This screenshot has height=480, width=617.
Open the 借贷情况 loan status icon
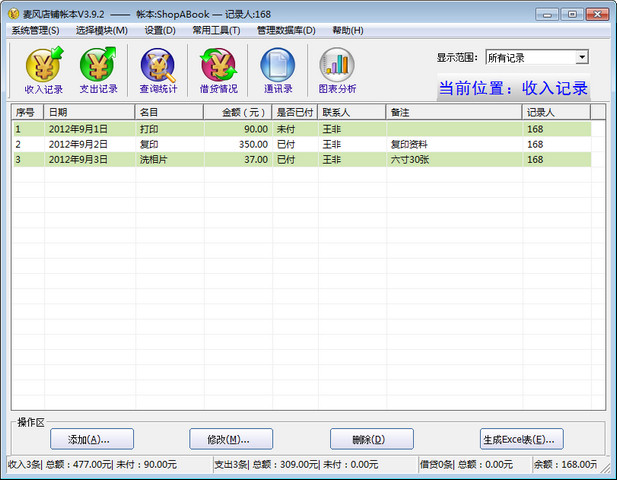tap(218, 70)
